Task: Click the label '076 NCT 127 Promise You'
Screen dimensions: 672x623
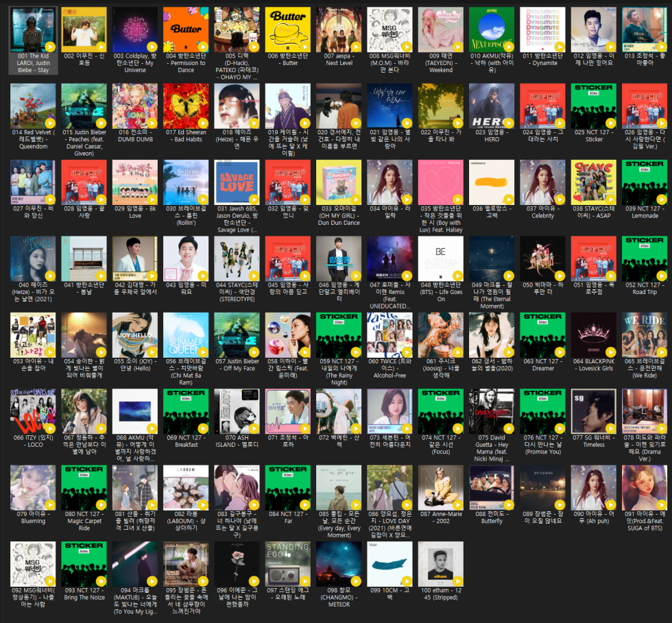Action: pyautogui.click(x=542, y=445)
